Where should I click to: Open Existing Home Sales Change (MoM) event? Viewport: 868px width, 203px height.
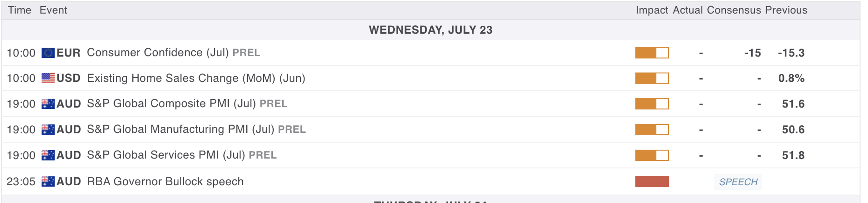[196, 78]
